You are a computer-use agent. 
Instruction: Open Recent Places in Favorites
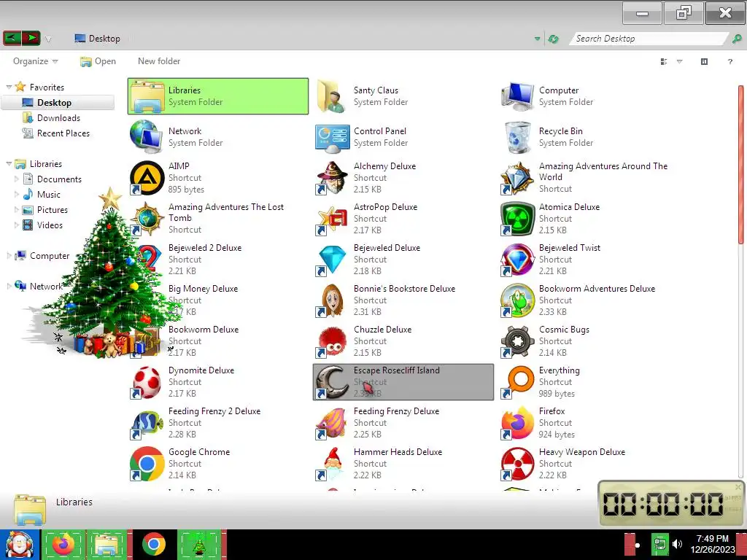click(63, 133)
